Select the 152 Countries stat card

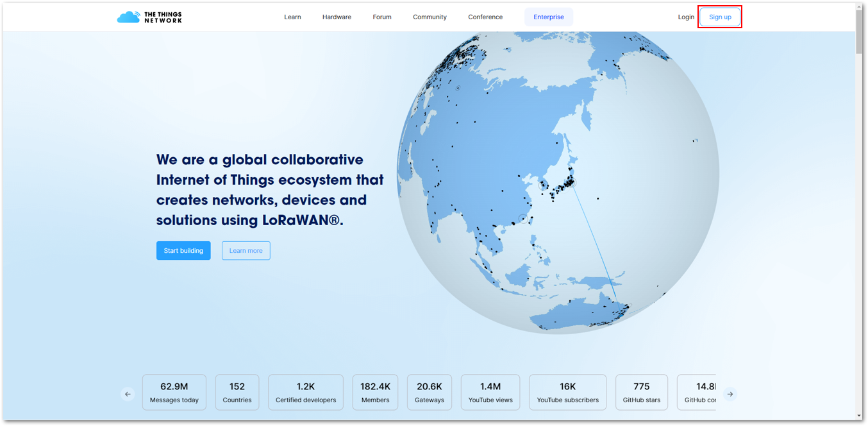(237, 393)
